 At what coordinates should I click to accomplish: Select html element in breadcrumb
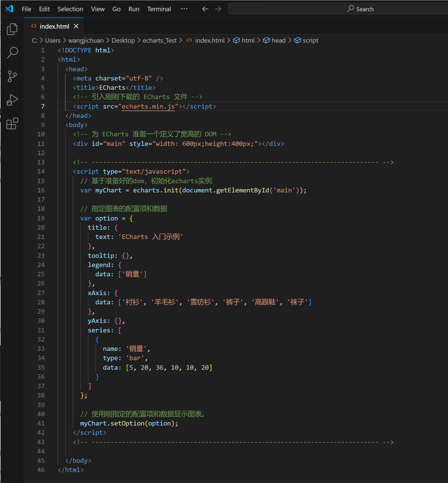click(x=248, y=40)
